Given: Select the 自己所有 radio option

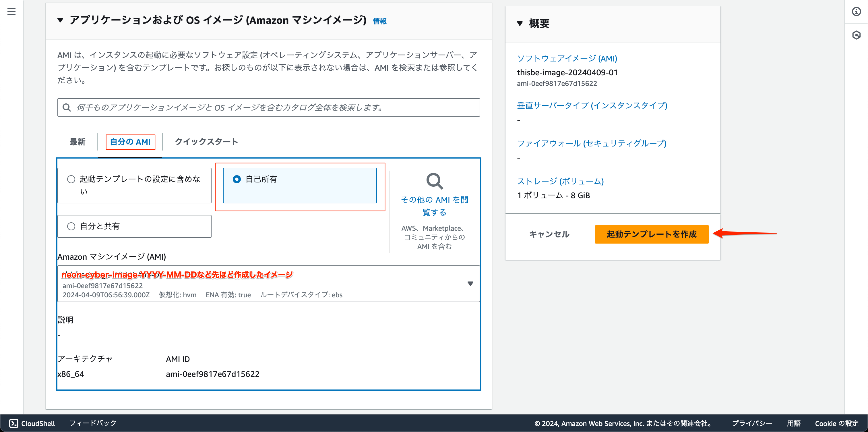Looking at the screenshot, I should pyautogui.click(x=238, y=179).
